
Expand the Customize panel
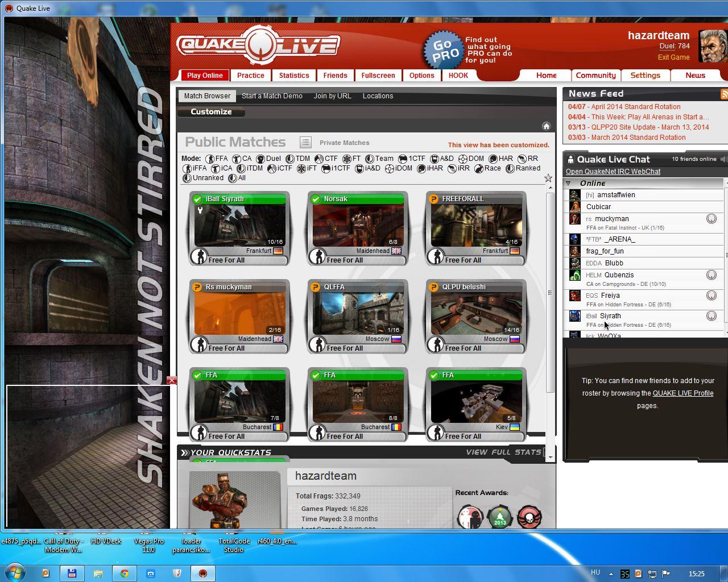tap(211, 112)
